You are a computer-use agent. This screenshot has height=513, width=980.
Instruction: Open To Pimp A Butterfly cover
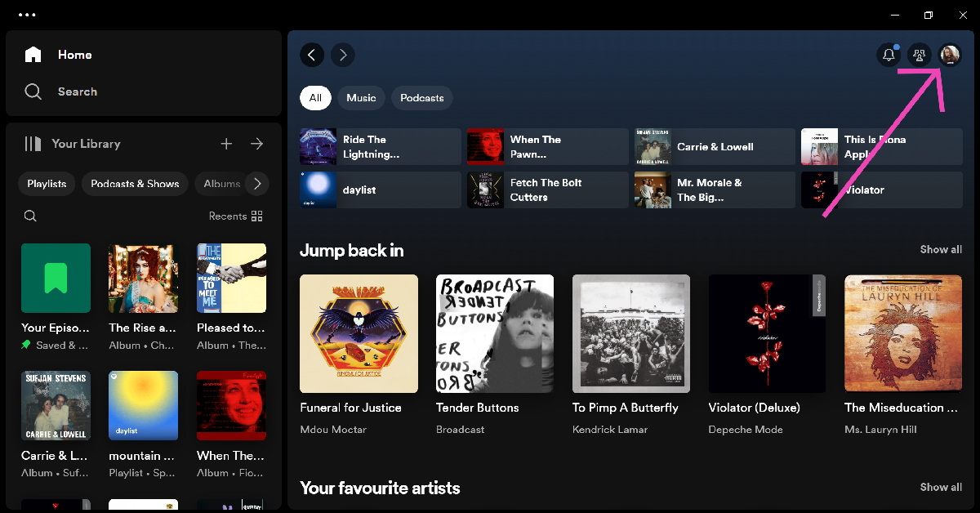[631, 333]
